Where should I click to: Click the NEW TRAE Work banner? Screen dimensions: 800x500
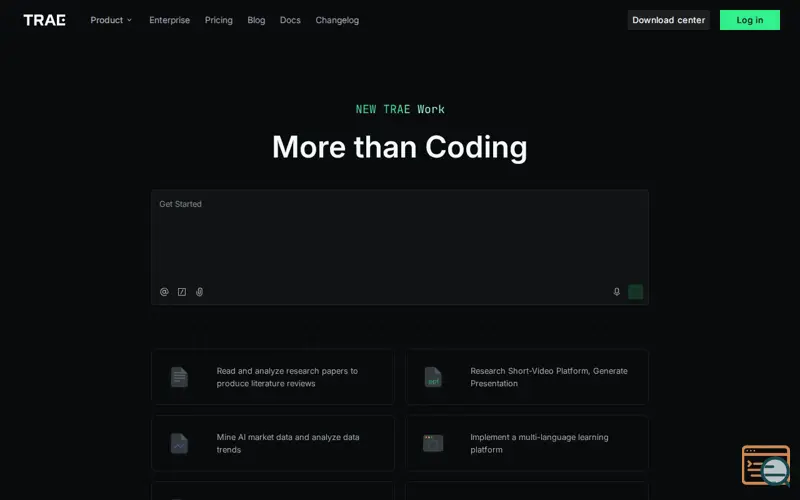point(400,109)
